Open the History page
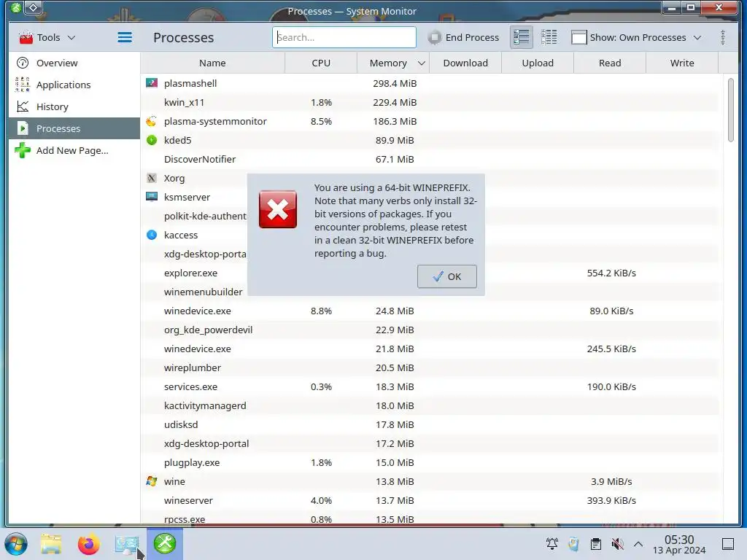 [x=74, y=106]
